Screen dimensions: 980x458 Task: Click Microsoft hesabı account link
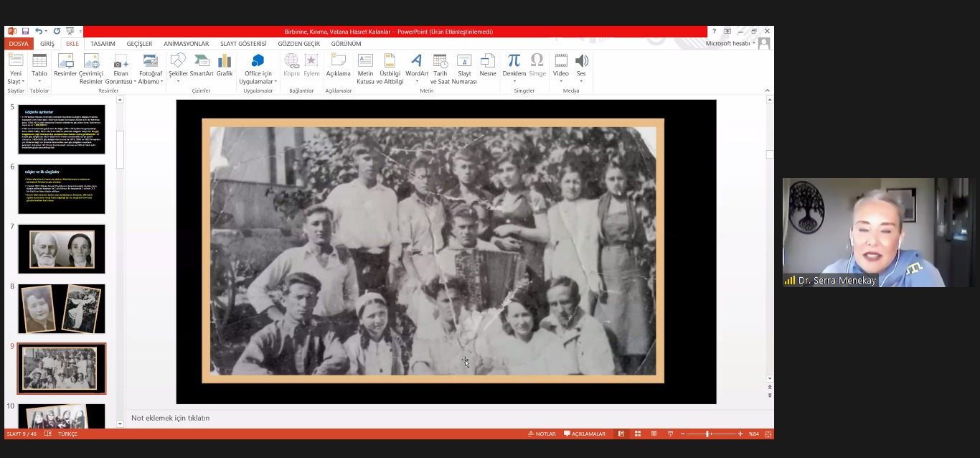(x=730, y=44)
